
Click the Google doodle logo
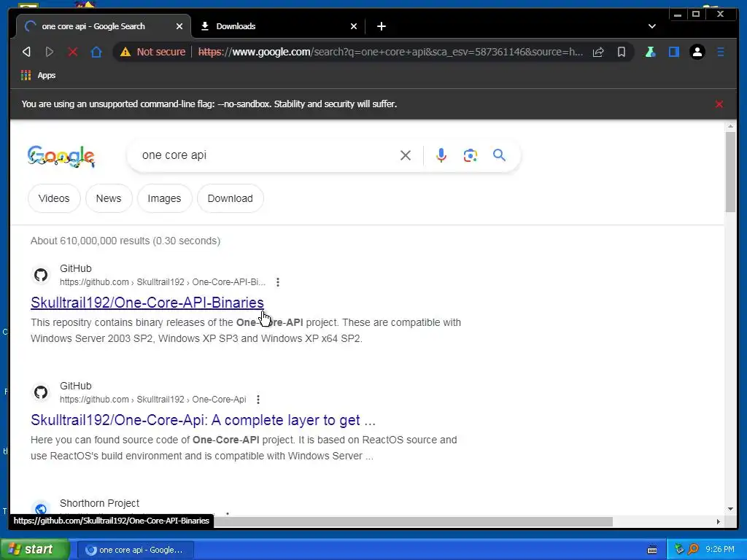point(61,156)
